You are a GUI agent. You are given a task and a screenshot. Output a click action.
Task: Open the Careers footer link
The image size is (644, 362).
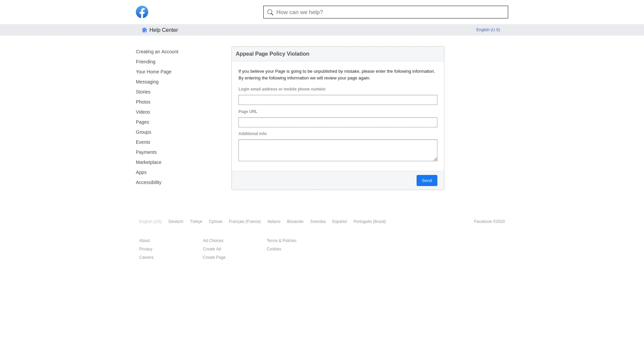[x=146, y=257]
